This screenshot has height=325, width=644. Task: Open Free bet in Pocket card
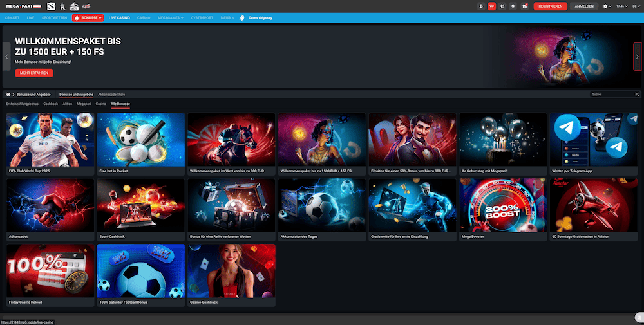[x=141, y=144]
